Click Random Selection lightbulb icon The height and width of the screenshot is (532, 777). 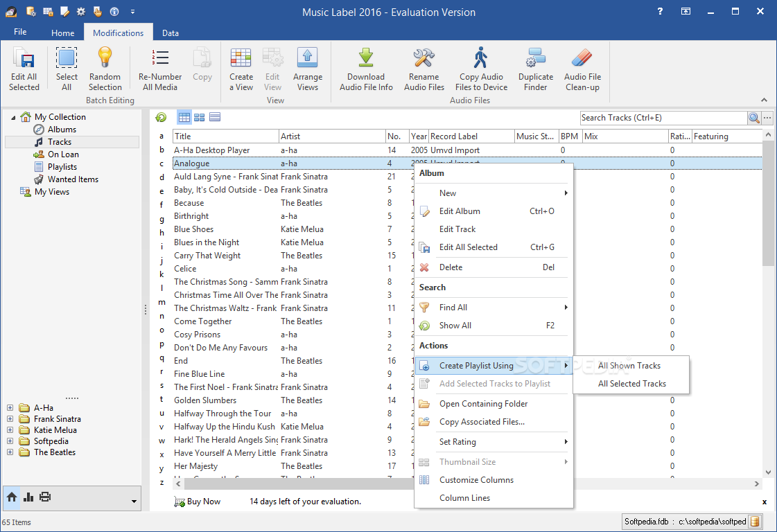(105, 57)
